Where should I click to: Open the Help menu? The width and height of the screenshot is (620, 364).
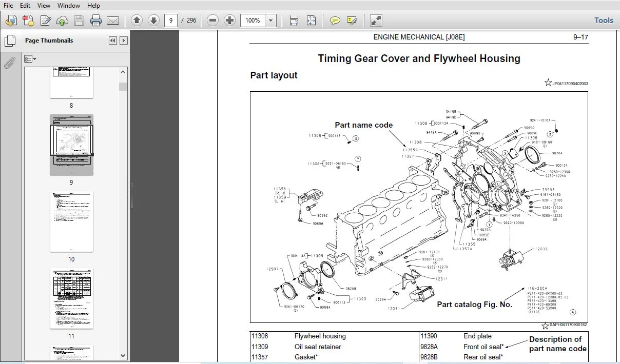pos(94,5)
